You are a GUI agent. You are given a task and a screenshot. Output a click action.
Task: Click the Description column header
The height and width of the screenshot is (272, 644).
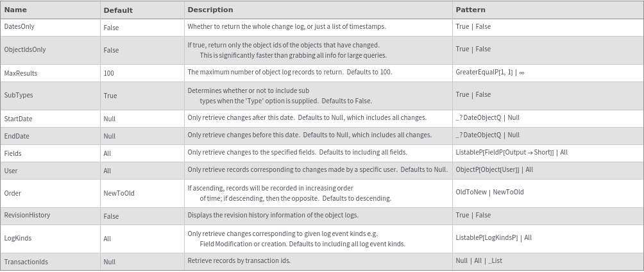pos(210,10)
